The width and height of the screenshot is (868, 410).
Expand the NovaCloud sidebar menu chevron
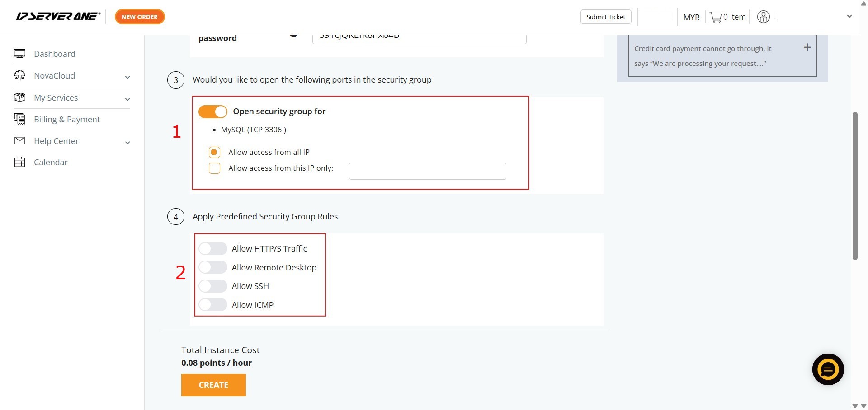tap(127, 77)
